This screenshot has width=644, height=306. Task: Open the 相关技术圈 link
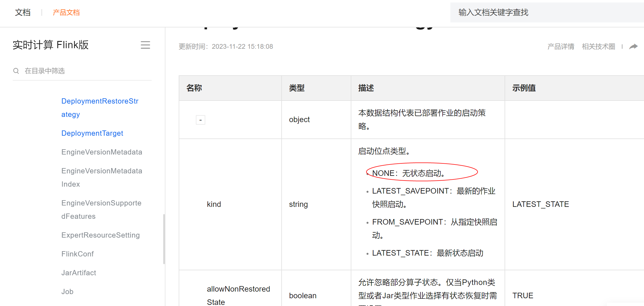click(x=598, y=47)
